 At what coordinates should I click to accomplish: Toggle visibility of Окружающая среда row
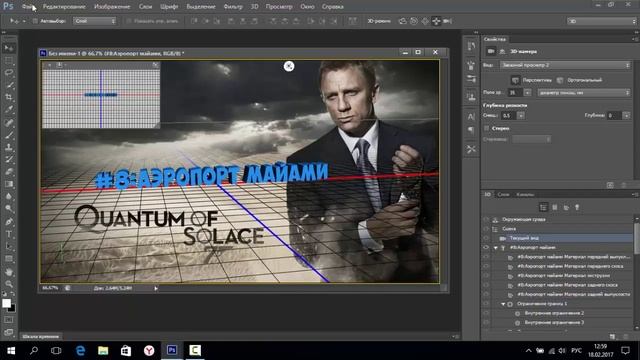pyautogui.click(x=486, y=219)
